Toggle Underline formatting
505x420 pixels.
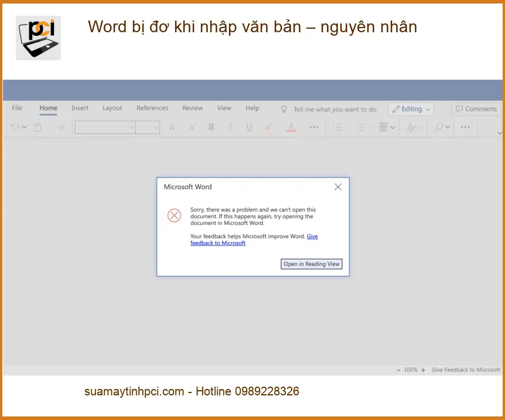click(250, 127)
